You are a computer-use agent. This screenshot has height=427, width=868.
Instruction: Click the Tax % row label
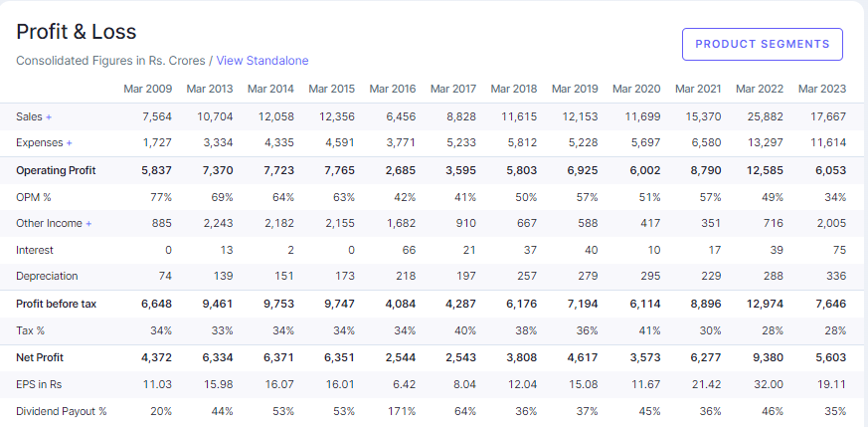(30, 330)
